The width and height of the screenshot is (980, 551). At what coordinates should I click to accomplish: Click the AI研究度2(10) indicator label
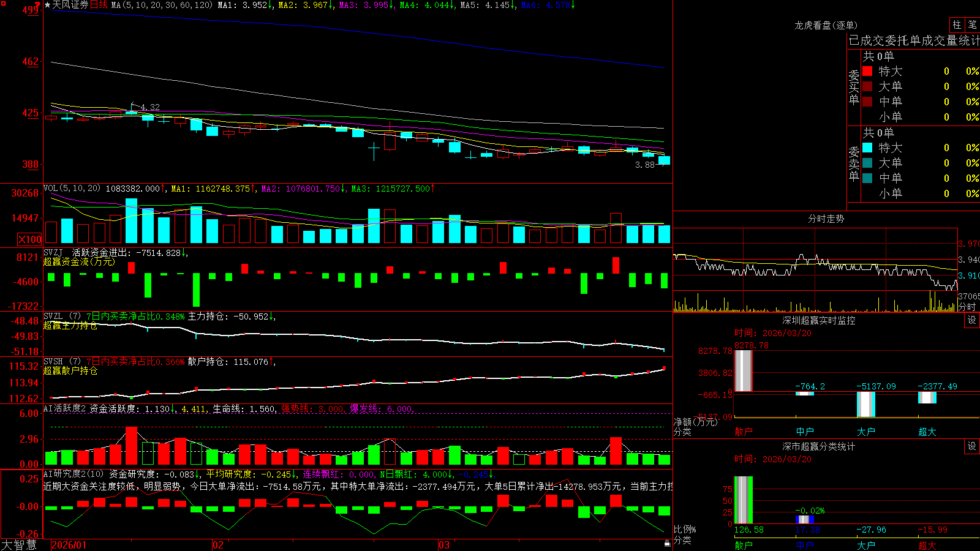[x=73, y=474]
